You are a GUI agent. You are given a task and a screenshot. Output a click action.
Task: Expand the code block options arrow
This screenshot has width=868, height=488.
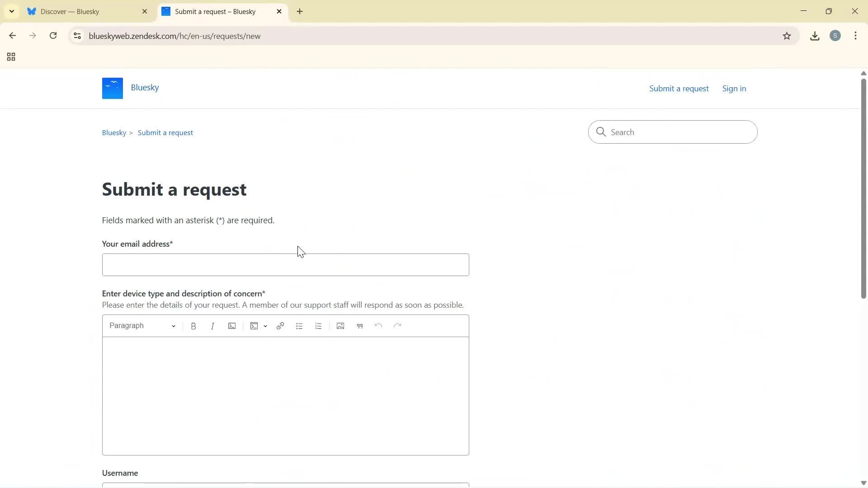point(265,326)
